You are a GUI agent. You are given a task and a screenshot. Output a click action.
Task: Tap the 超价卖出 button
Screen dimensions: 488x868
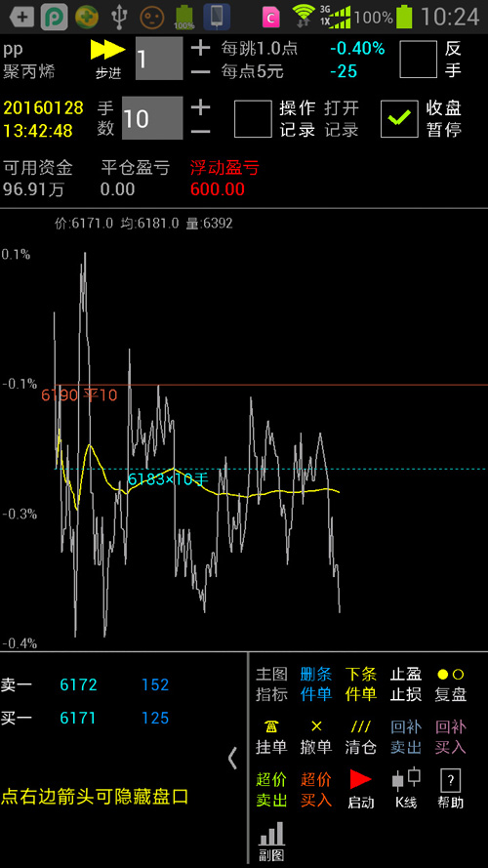271,790
